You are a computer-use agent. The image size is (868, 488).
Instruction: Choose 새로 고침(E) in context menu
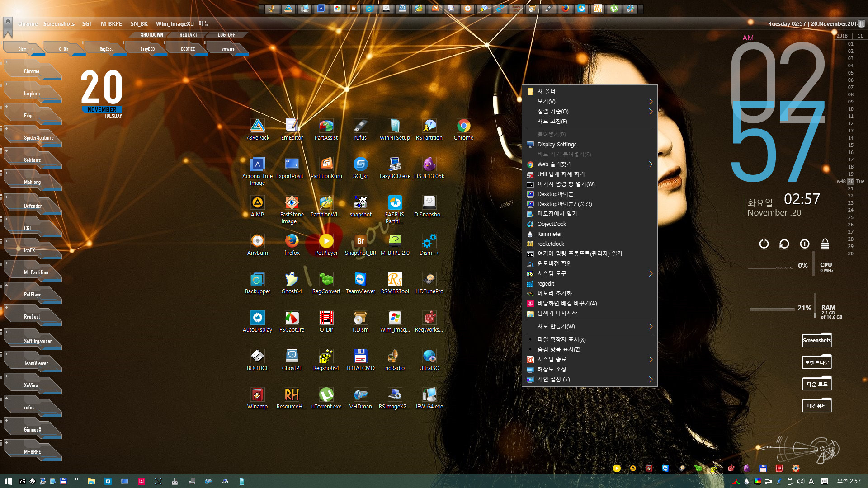pyautogui.click(x=590, y=121)
